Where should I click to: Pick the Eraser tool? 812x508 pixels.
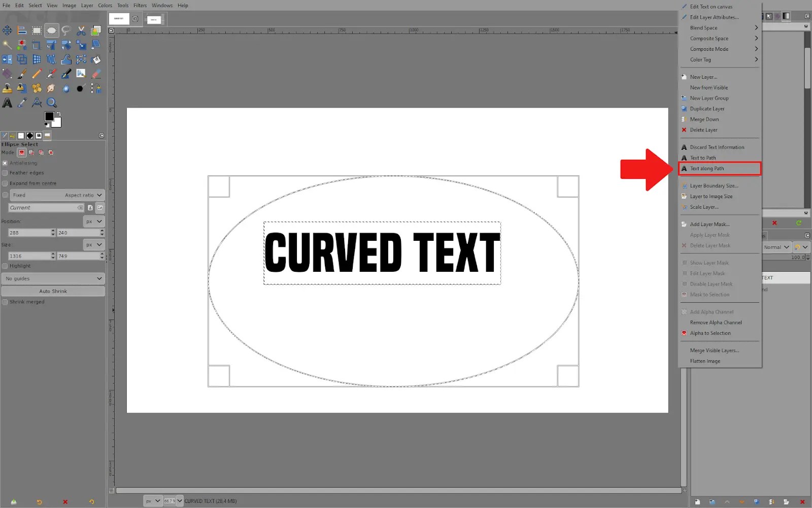point(95,73)
